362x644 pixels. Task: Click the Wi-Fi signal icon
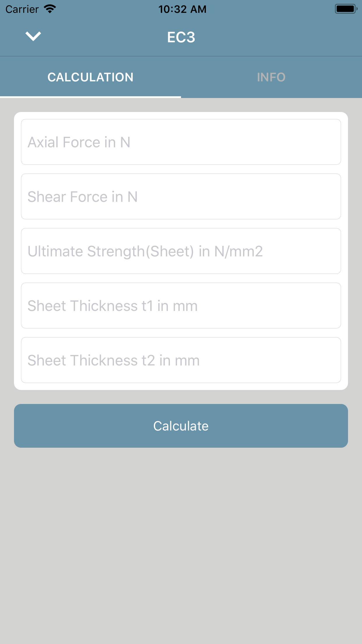50,9
